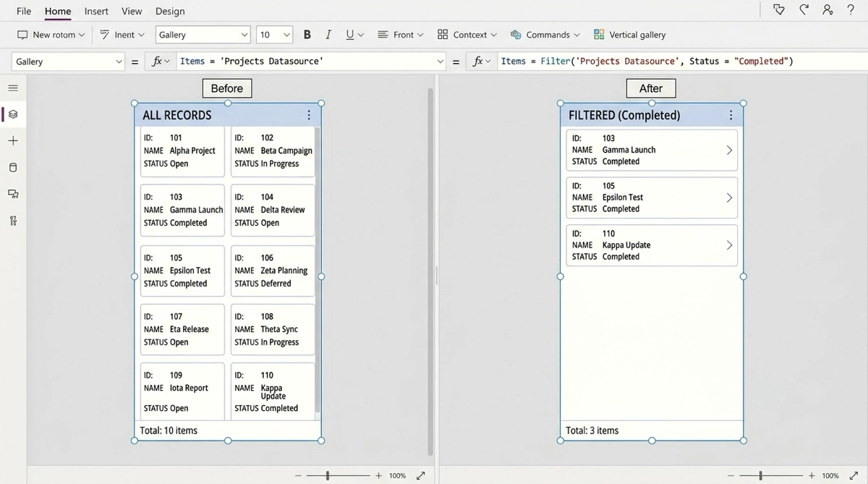This screenshot has height=484, width=868.
Task: Click the redo arrow icon at top right
Action: (804, 10)
